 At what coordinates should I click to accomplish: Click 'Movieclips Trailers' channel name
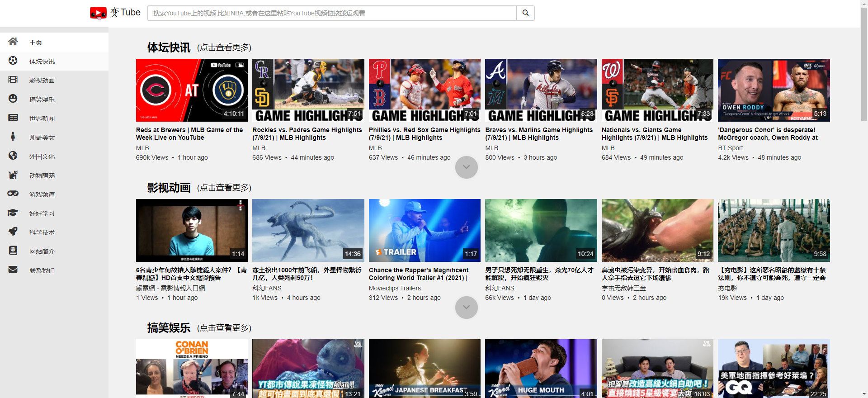tap(395, 288)
